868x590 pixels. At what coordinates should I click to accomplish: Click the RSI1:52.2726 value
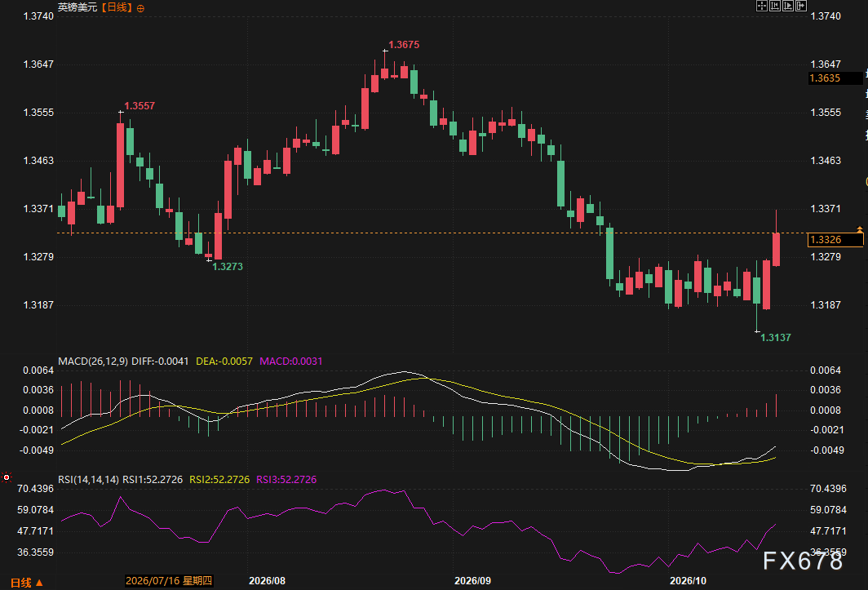click(153, 480)
